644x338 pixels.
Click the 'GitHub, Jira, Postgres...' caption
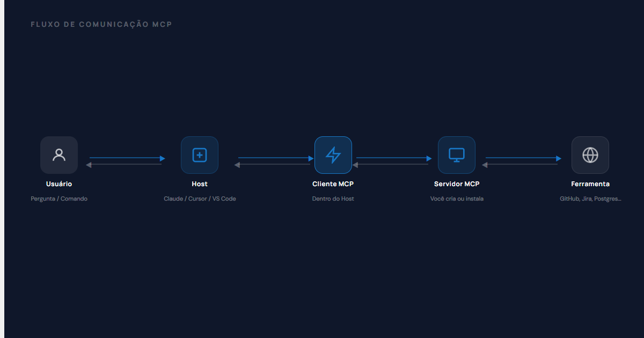590,199
